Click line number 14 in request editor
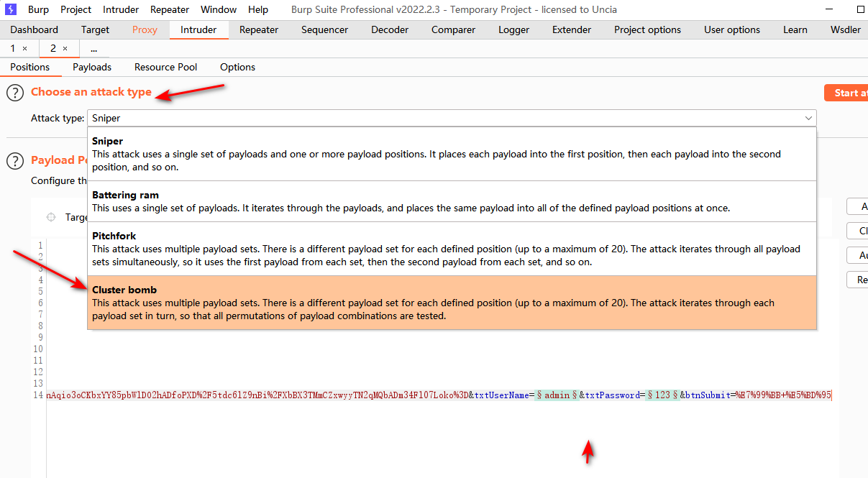The width and height of the screenshot is (868, 478). point(38,395)
